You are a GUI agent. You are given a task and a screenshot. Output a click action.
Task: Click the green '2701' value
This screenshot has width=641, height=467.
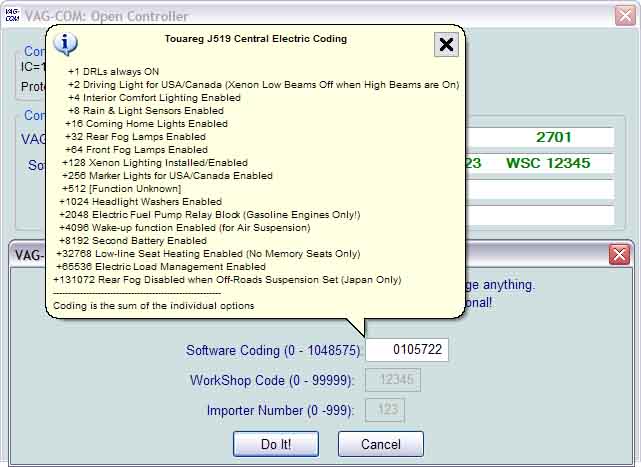(x=554, y=137)
